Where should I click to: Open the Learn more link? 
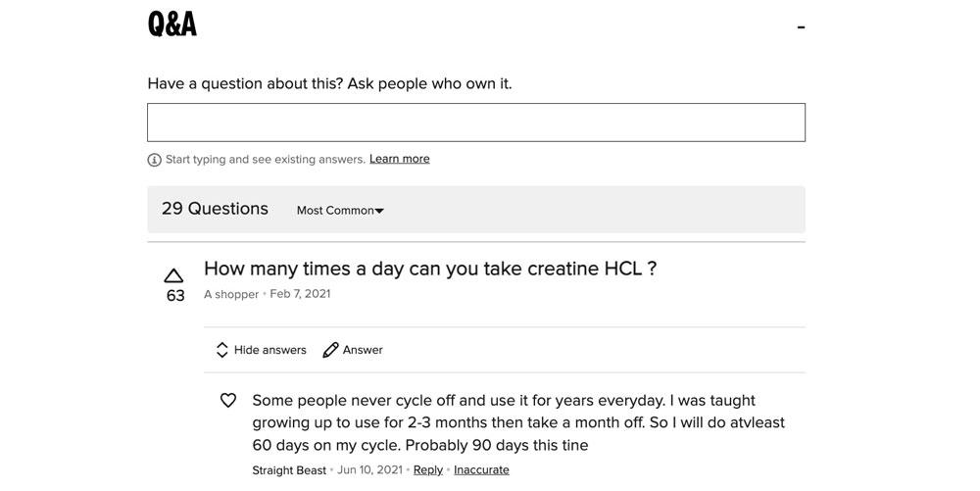click(400, 159)
